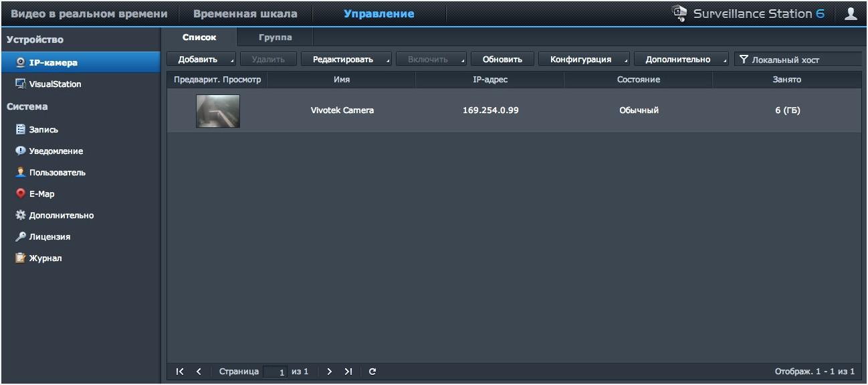Image resolution: width=868 pixels, height=385 pixels.
Task: Open Запись settings in sidebar
Action: click(x=80, y=129)
